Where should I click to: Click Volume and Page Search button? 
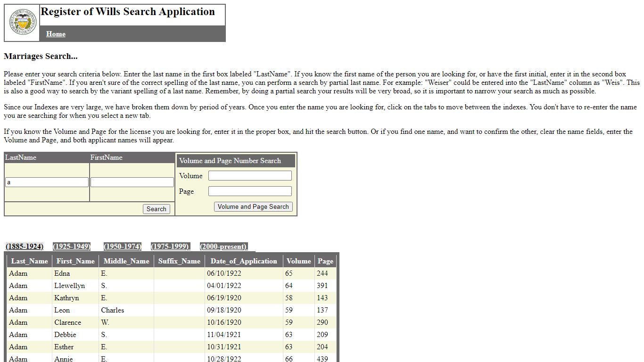tap(253, 206)
